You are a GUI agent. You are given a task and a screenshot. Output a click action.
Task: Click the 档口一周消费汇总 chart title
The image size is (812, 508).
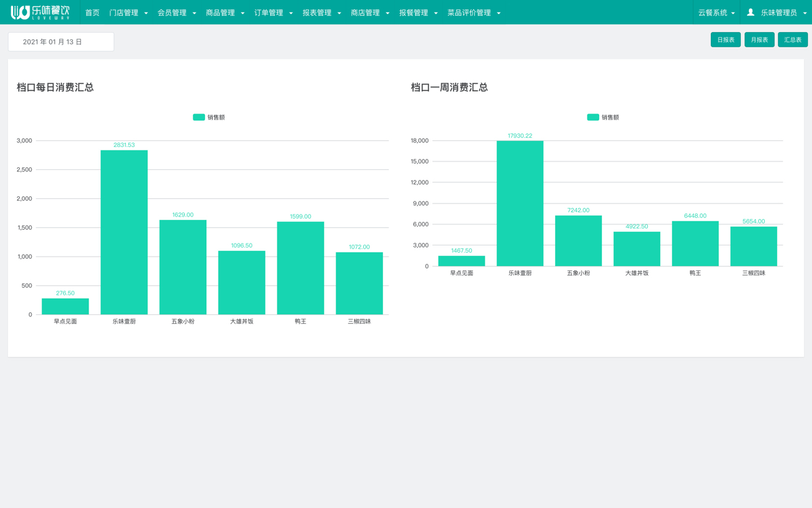449,87
